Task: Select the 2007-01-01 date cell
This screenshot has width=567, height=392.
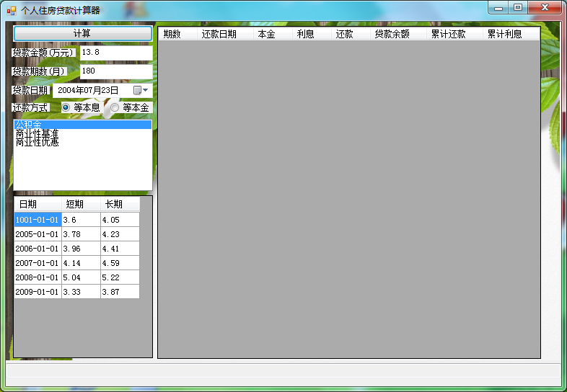Action: pyautogui.click(x=38, y=263)
